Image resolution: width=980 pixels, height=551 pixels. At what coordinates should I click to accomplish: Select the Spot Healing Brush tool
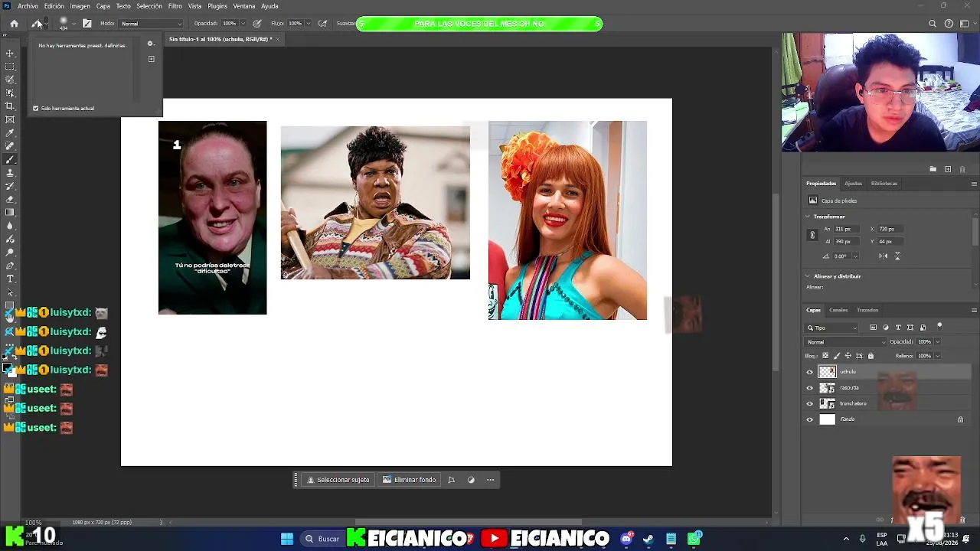pyautogui.click(x=10, y=146)
